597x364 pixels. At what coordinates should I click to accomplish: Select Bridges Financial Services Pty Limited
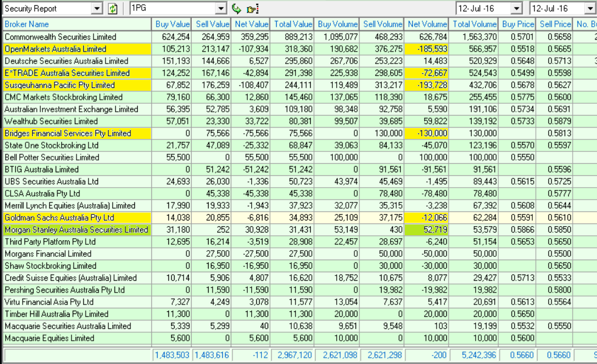coord(77,133)
